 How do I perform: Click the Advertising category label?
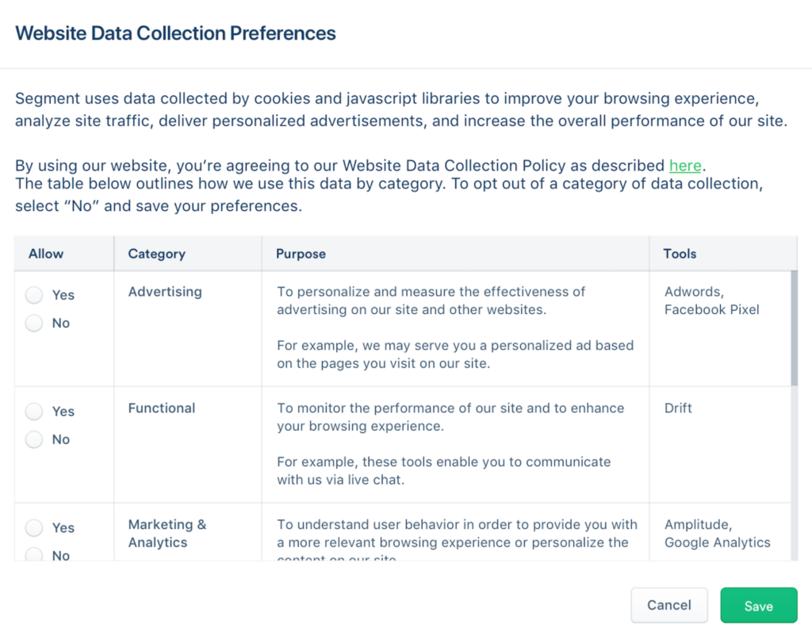coord(165,292)
